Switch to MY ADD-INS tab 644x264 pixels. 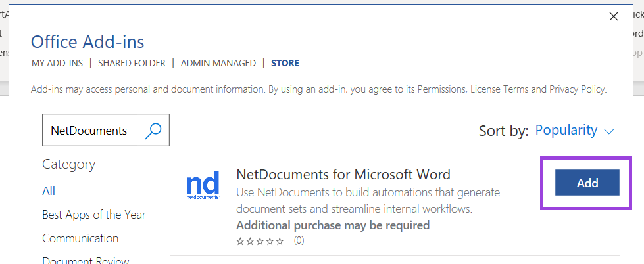point(57,63)
